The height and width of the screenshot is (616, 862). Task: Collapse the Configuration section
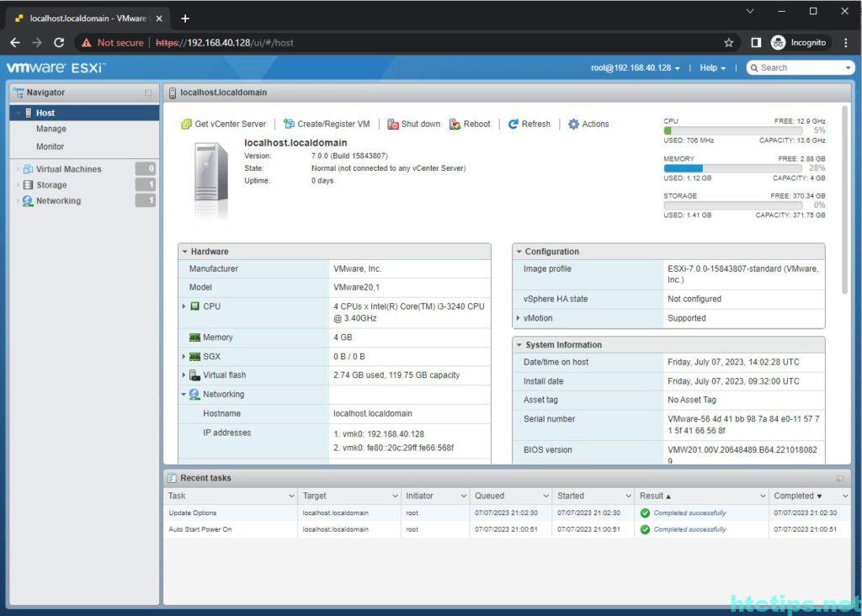(x=519, y=252)
